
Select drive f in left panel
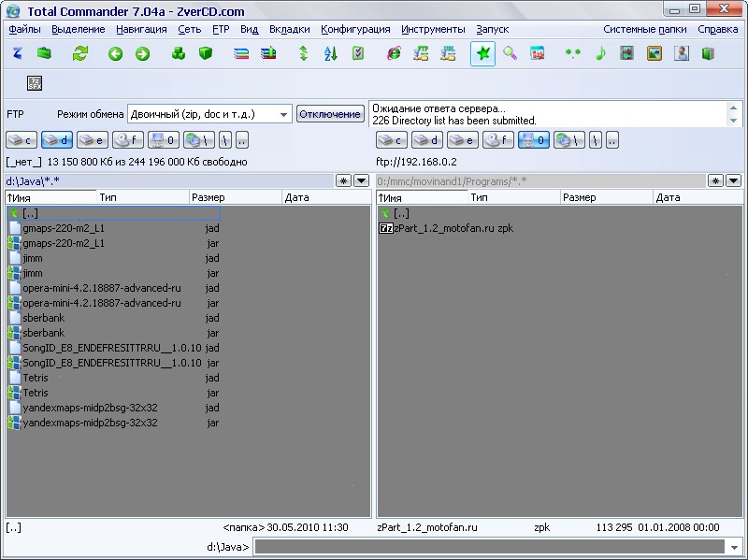tap(128, 140)
